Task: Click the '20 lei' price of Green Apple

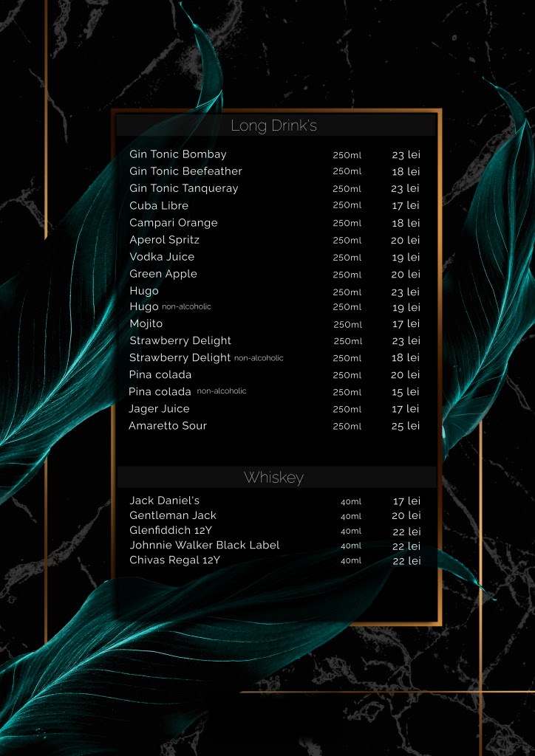Action: click(x=406, y=275)
